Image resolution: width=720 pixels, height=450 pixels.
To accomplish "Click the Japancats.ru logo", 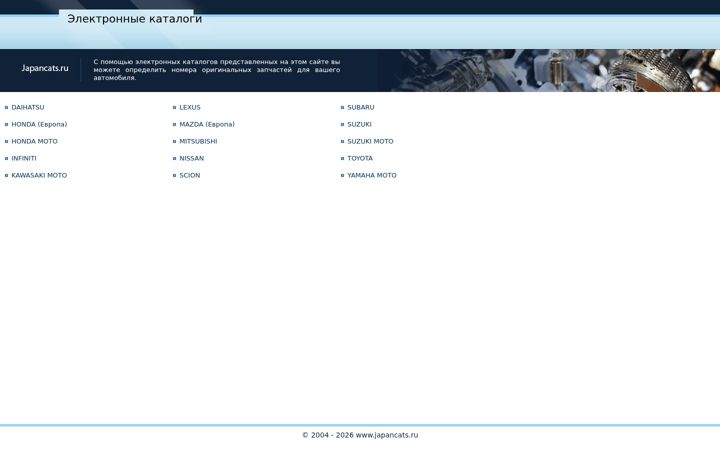I will 45,68.
